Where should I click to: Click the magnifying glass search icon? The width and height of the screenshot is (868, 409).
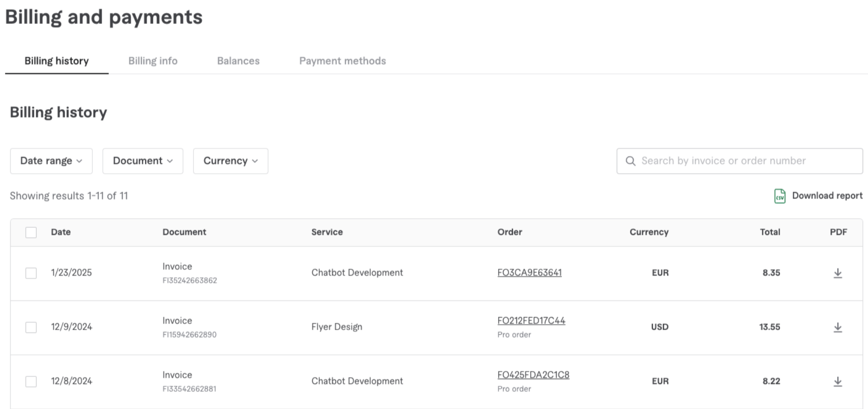point(630,161)
